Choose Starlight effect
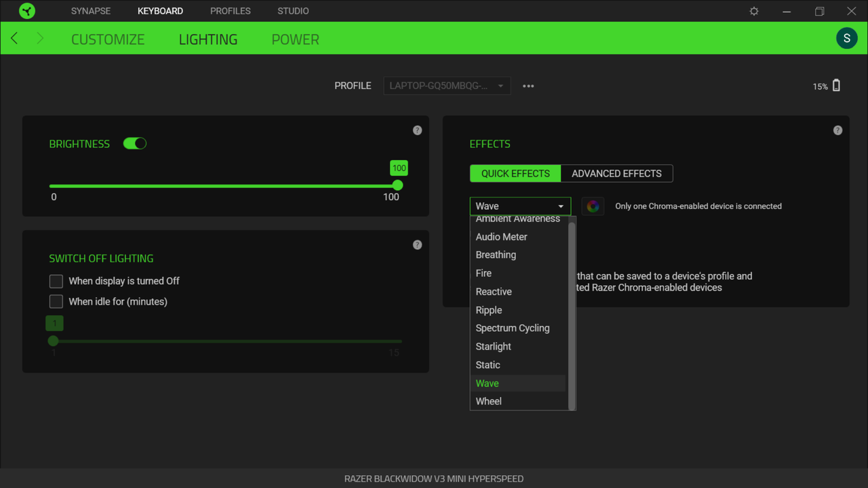The height and width of the screenshot is (488, 868). pyautogui.click(x=519, y=347)
